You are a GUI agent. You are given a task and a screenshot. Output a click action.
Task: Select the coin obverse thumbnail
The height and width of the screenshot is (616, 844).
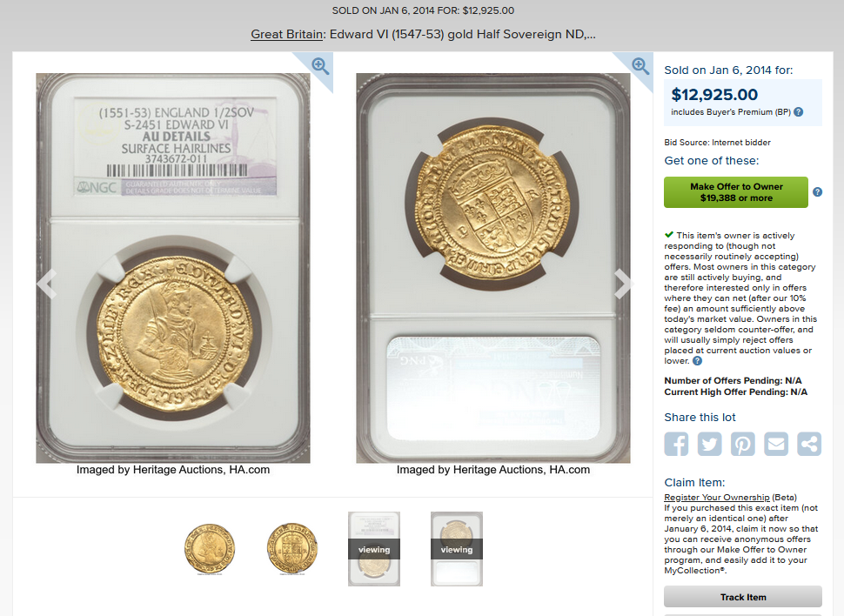tap(210, 549)
